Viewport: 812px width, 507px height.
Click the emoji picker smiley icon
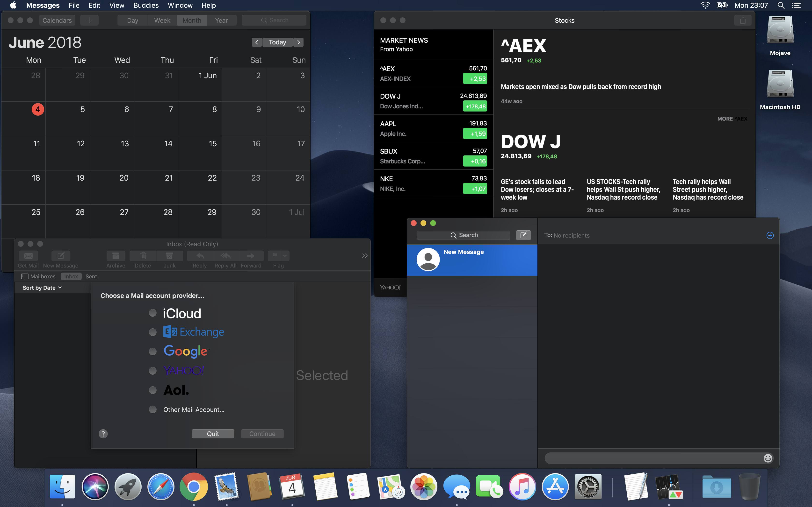point(768,458)
